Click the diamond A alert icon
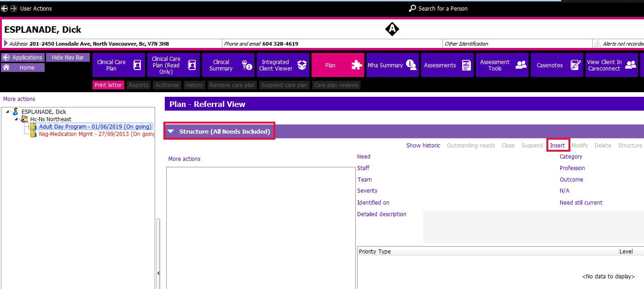 coord(392,29)
